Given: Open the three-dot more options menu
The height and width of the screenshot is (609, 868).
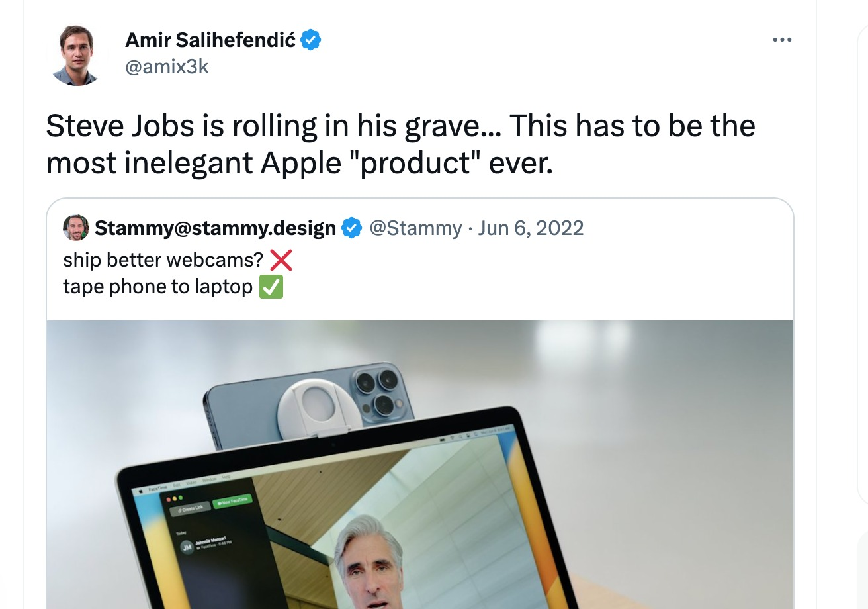Looking at the screenshot, I should click(x=782, y=40).
